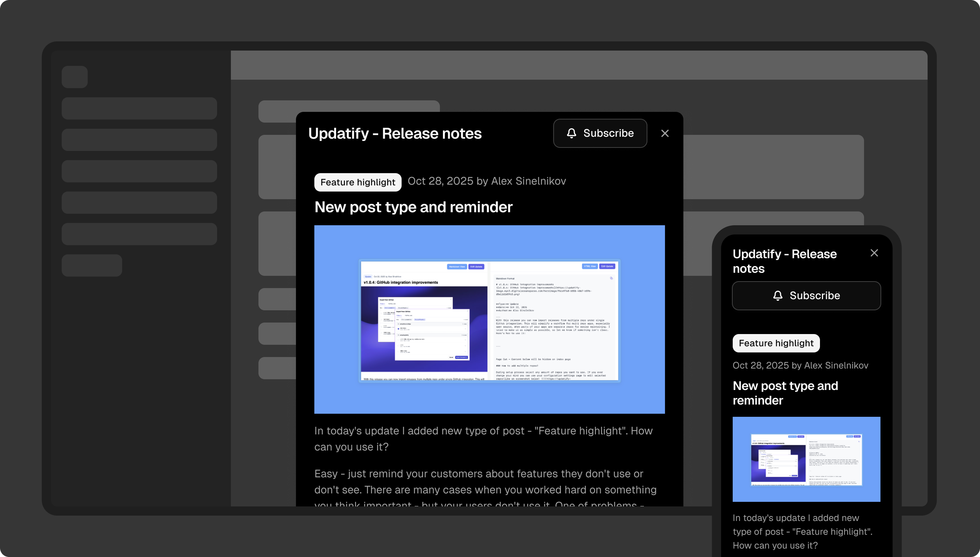Select the first sidebar placeholder menu item
980x557 pixels.
coord(139,108)
